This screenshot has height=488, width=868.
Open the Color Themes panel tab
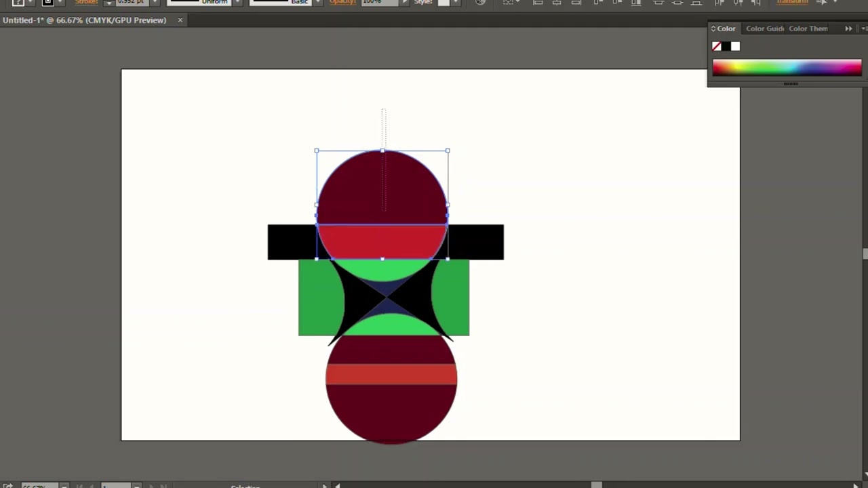[808, 28]
